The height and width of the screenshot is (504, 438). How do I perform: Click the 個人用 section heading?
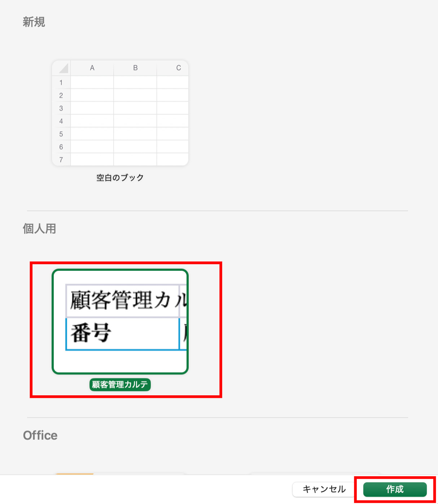click(40, 229)
